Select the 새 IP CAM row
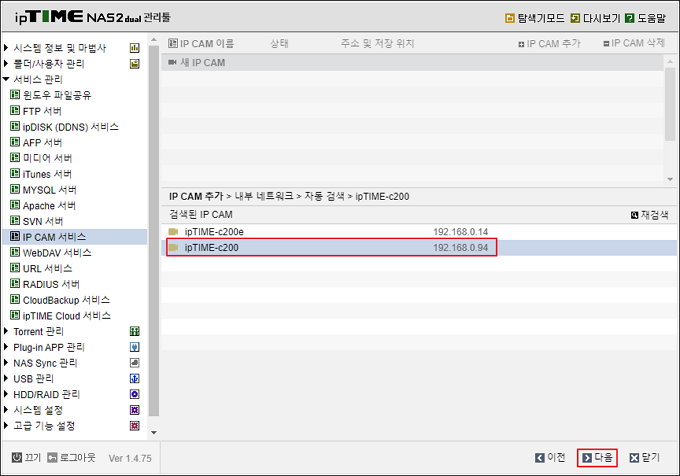This screenshot has width=680, height=476. click(412, 62)
